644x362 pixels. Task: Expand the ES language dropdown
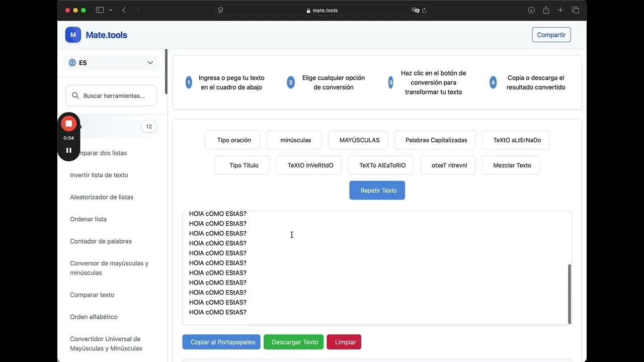[111, 63]
